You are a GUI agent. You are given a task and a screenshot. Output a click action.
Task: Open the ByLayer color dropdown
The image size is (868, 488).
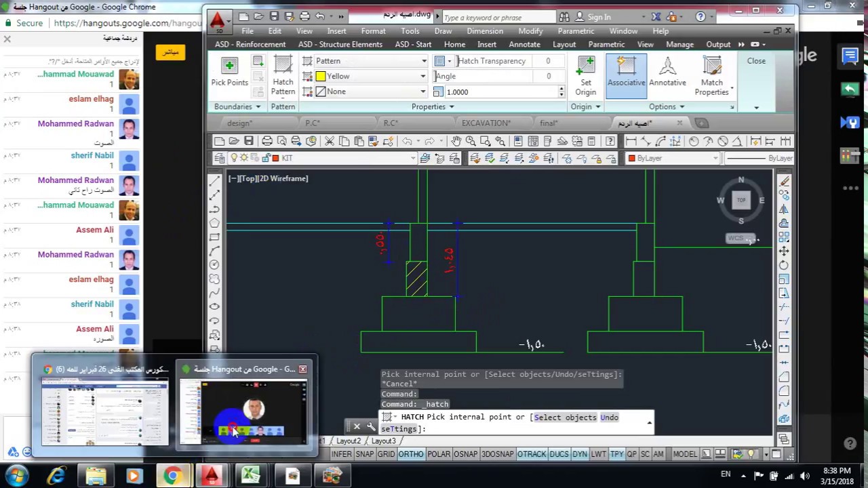click(673, 158)
